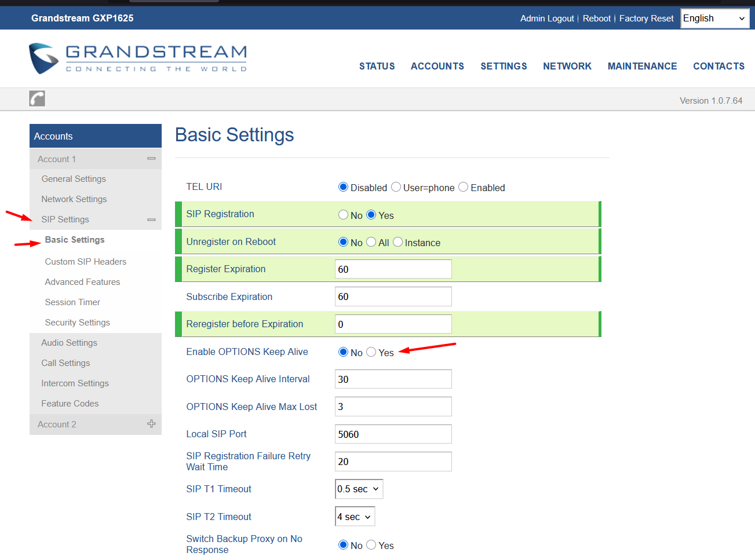Open Call Settings

65,363
